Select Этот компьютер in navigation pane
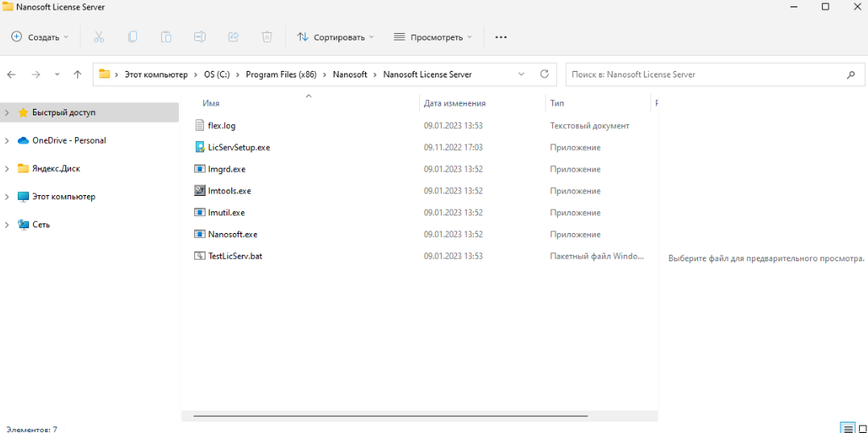This screenshot has width=868, height=433. pyautogui.click(x=64, y=197)
